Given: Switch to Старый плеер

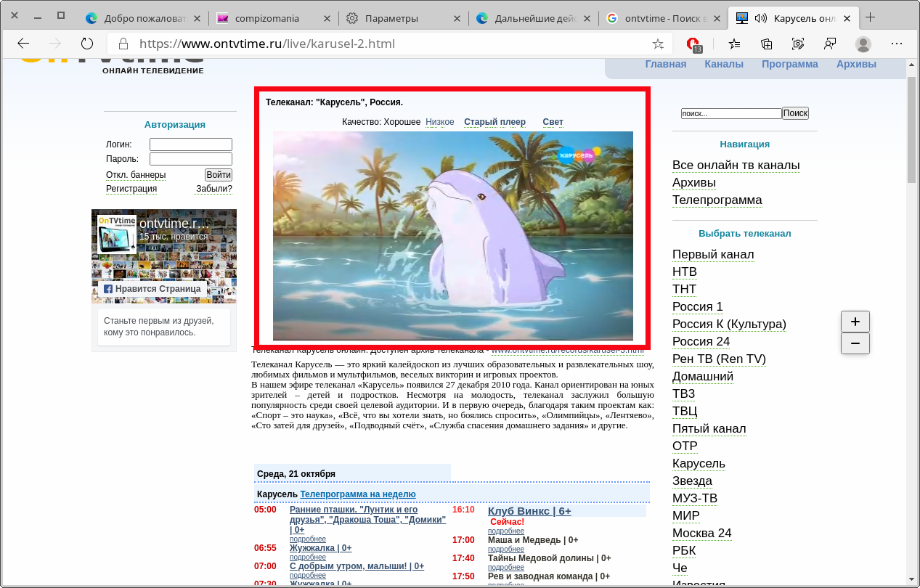Looking at the screenshot, I should click(x=494, y=122).
